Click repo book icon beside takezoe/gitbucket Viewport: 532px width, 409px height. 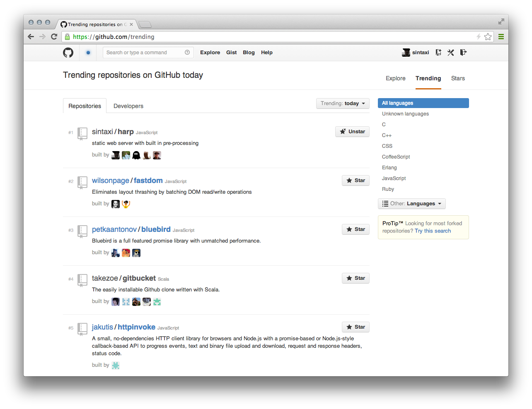tap(82, 280)
